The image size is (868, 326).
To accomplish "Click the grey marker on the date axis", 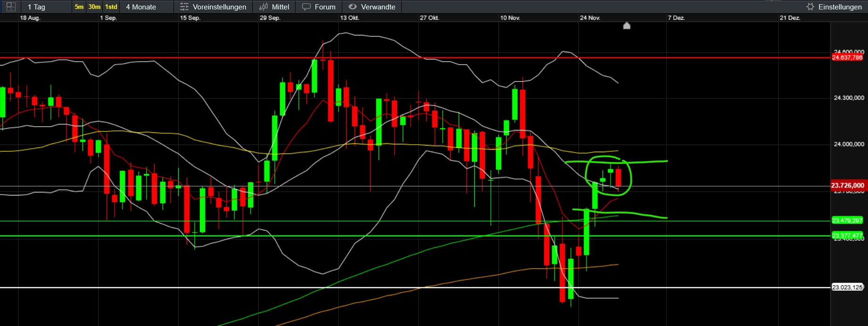I will click(x=627, y=25).
